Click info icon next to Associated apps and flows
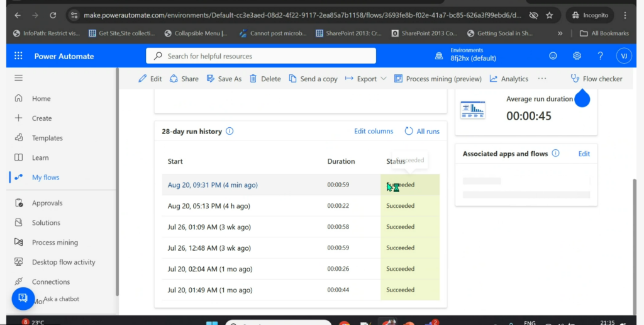This screenshot has width=644, height=325. 556,154
